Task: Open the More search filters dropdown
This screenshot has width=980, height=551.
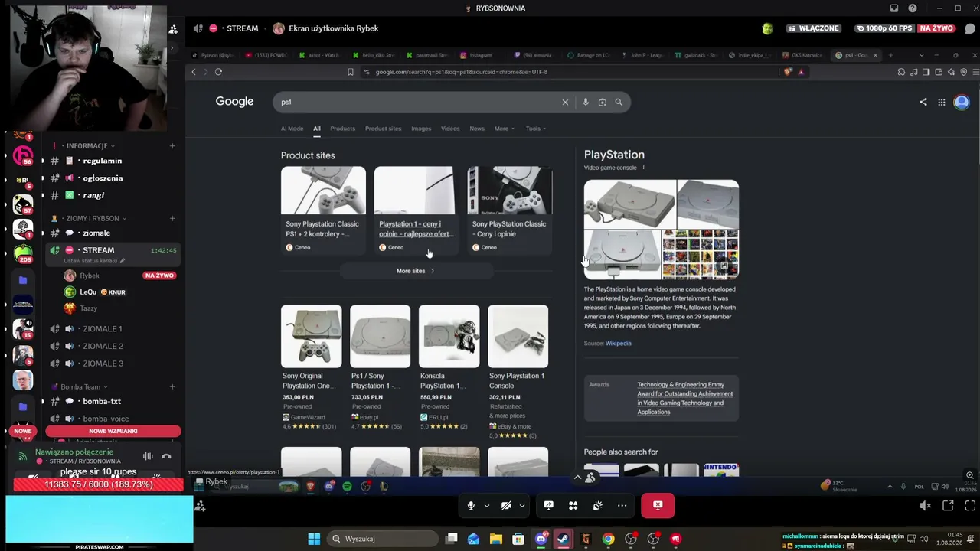Action: [x=504, y=129]
